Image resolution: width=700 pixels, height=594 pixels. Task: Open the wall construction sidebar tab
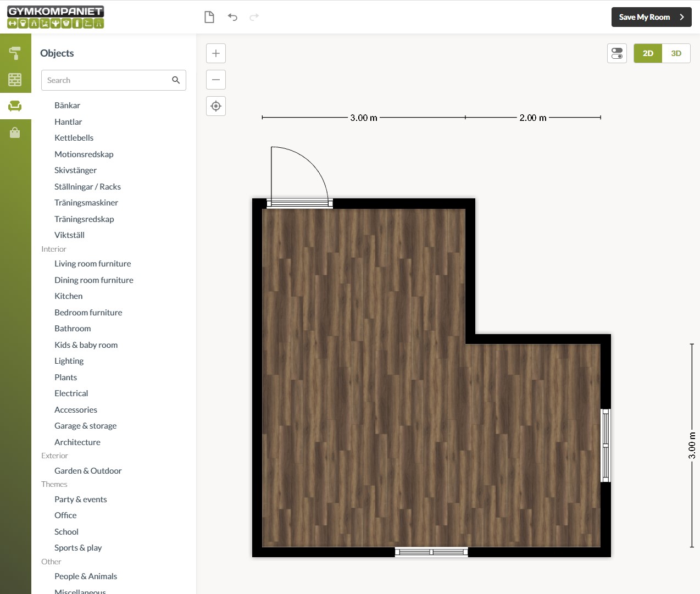(15, 80)
